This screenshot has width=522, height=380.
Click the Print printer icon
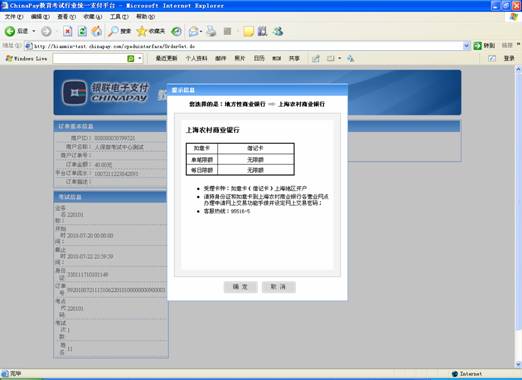click(211, 31)
